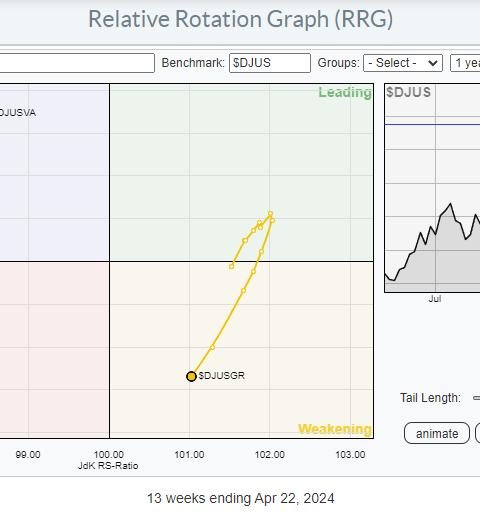Screen dimensions: 480x512
Task: Click the $DJUS title in the side chart
Action: 409,92
